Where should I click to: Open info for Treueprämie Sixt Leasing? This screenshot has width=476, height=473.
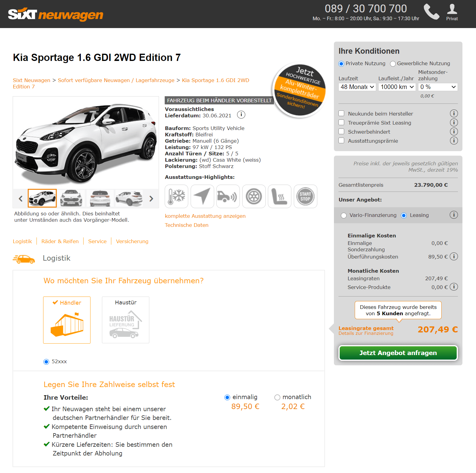tap(454, 122)
